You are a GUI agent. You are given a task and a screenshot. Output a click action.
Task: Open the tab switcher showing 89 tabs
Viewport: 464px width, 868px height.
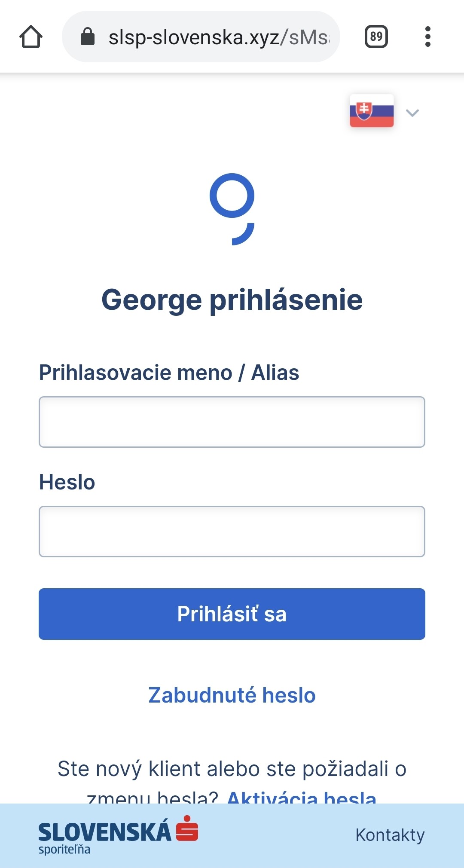click(x=376, y=37)
